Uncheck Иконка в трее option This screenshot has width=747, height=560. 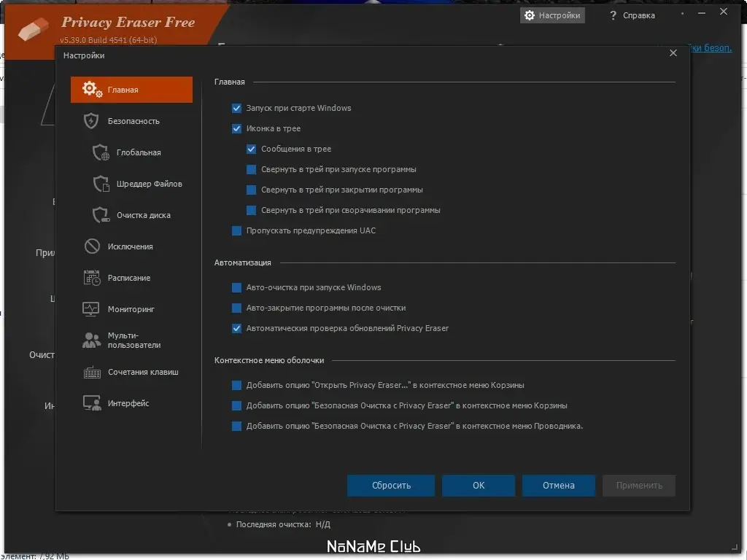[x=237, y=128]
